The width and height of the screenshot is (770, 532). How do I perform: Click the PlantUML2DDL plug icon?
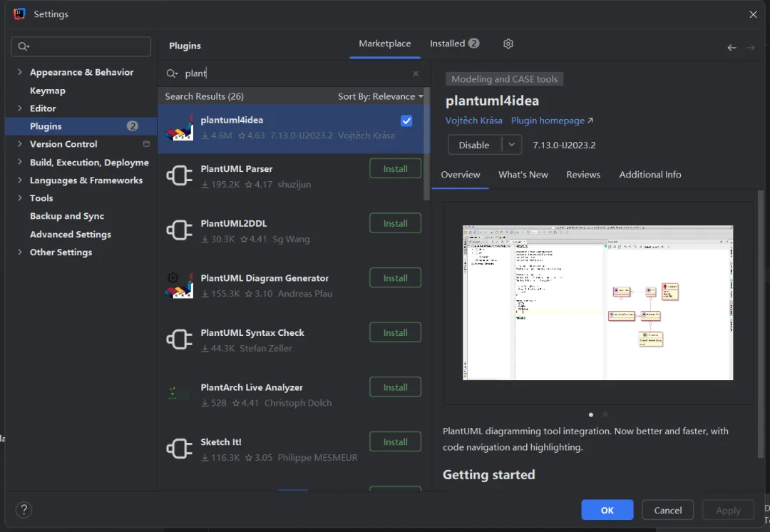pos(179,230)
